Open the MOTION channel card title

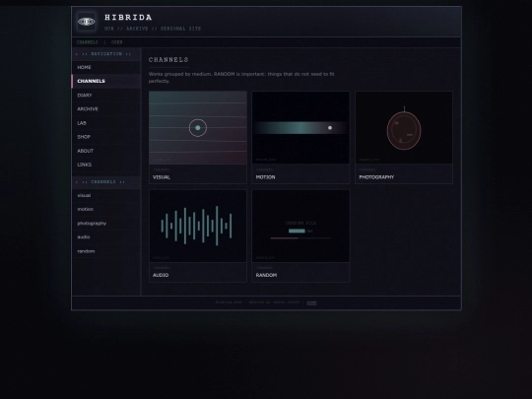coord(265,177)
